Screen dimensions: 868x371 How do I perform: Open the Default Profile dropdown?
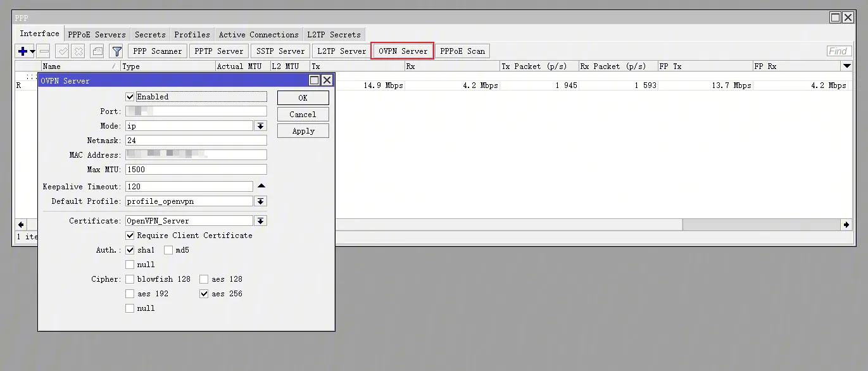point(260,201)
